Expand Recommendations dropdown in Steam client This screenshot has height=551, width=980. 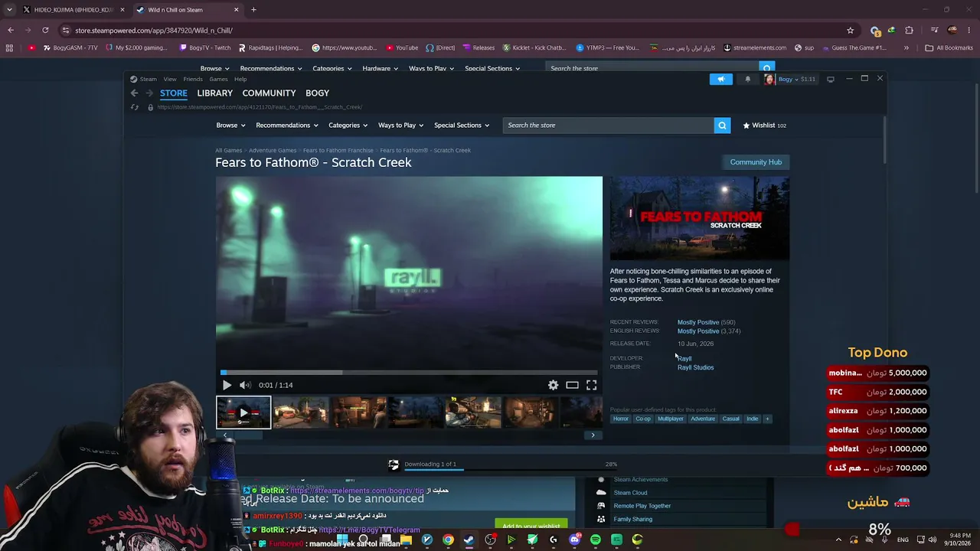[x=287, y=126]
